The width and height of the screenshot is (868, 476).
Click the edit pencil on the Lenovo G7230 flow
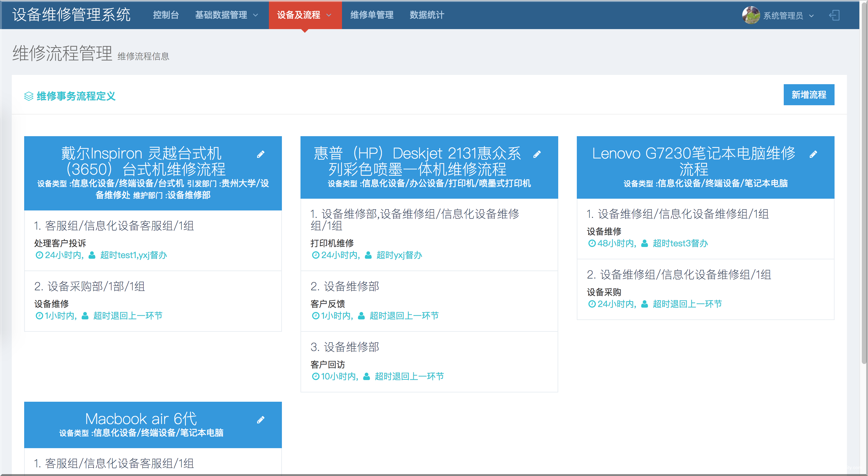(x=813, y=154)
